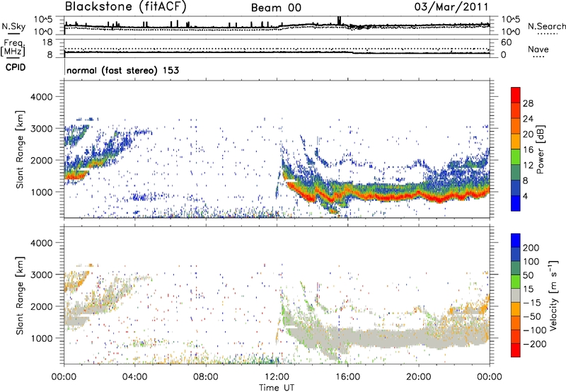Click the 'Velocity [m s⁻¹]' colorbar title
Image resolution: width=566 pixels, height=392 pixels.
pyautogui.click(x=553, y=295)
